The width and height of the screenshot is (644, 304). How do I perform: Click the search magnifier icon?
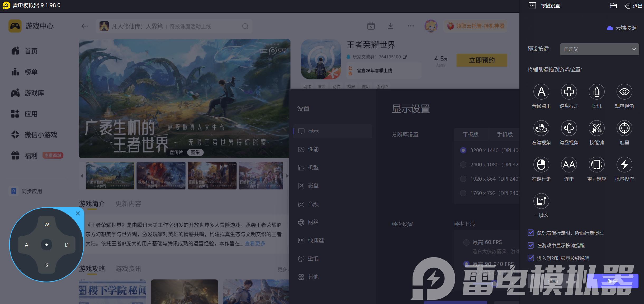click(x=245, y=26)
